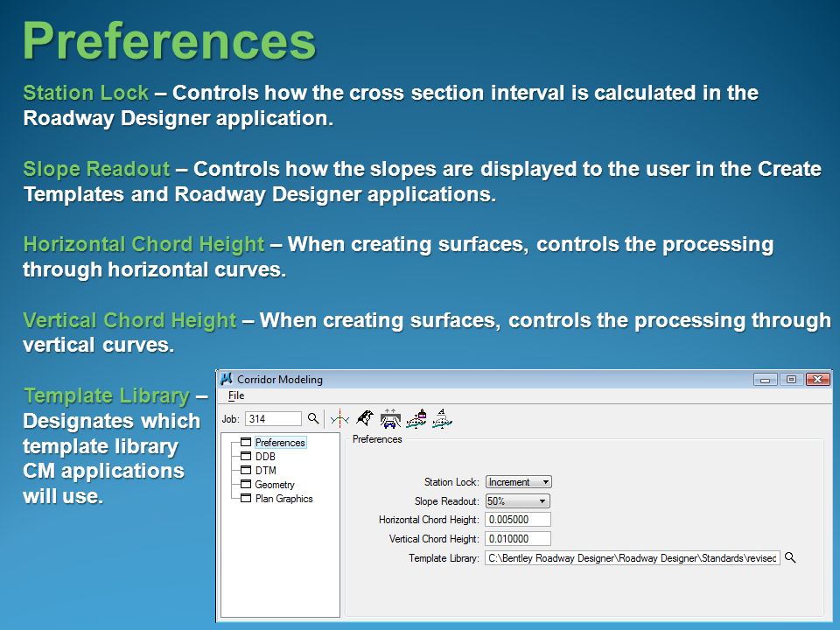Open the Station Lock dropdown
The image size is (840, 630).
pyautogui.click(x=519, y=481)
